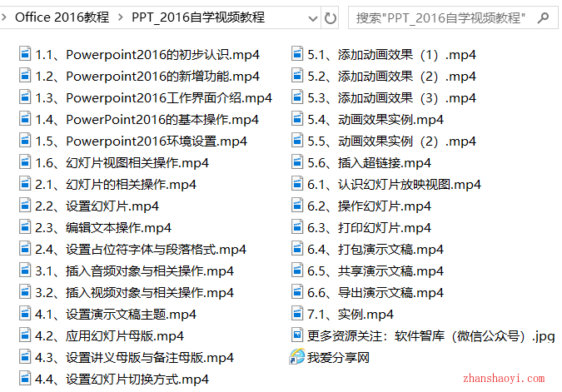Click the video icon of 2.4 设置占位符字体与段落格式.mp4
Image resolution: width=562 pixels, height=392 pixels.
pyautogui.click(x=25, y=249)
